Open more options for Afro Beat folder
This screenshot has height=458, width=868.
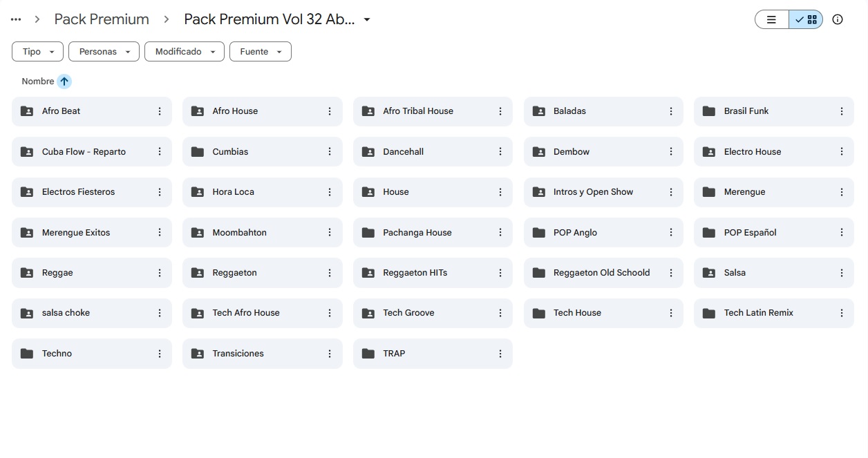[160, 111]
